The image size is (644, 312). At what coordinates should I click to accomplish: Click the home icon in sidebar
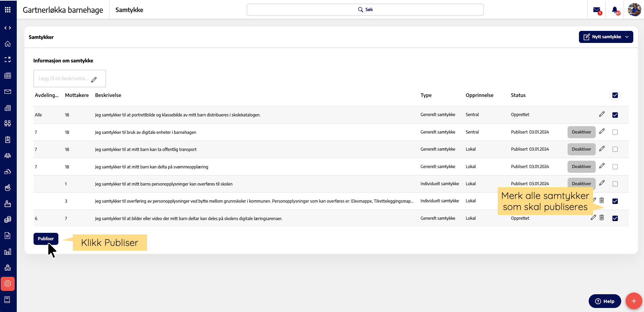point(8,44)
